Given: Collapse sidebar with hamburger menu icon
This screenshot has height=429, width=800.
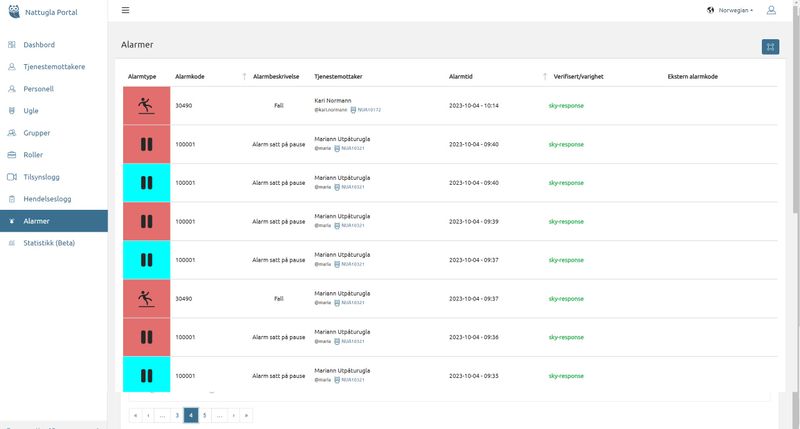Looking at the screenshot, I should point(125,10).
